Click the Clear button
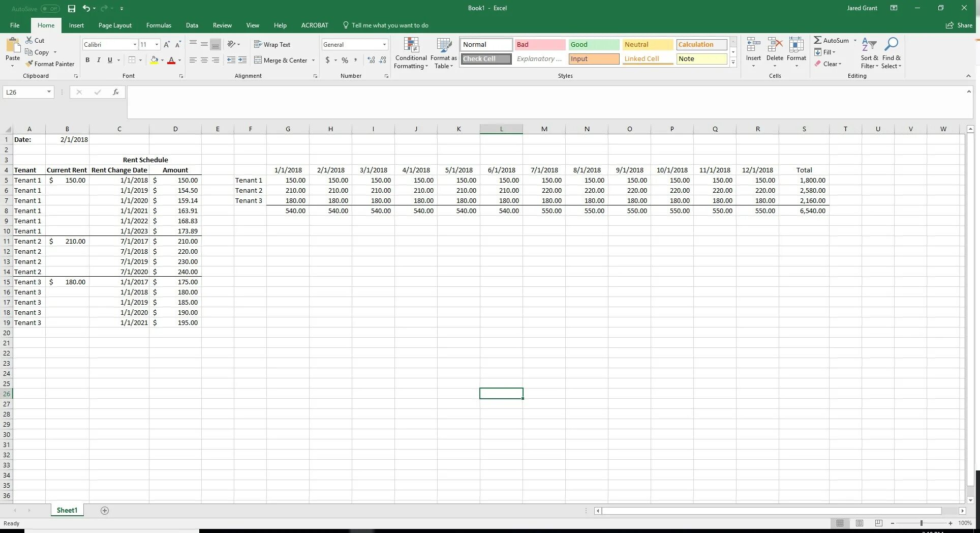The height and width of the screenshot is (533, 980). point(828,64)
